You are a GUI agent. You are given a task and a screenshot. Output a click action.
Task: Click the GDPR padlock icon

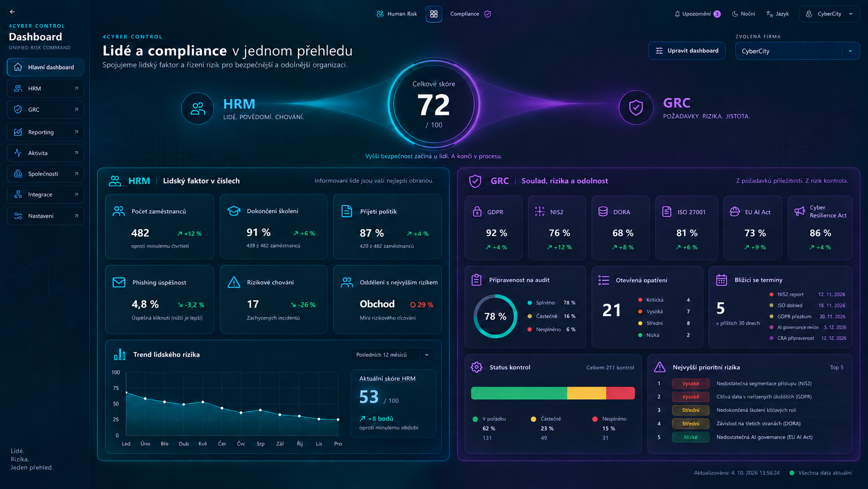477,212
